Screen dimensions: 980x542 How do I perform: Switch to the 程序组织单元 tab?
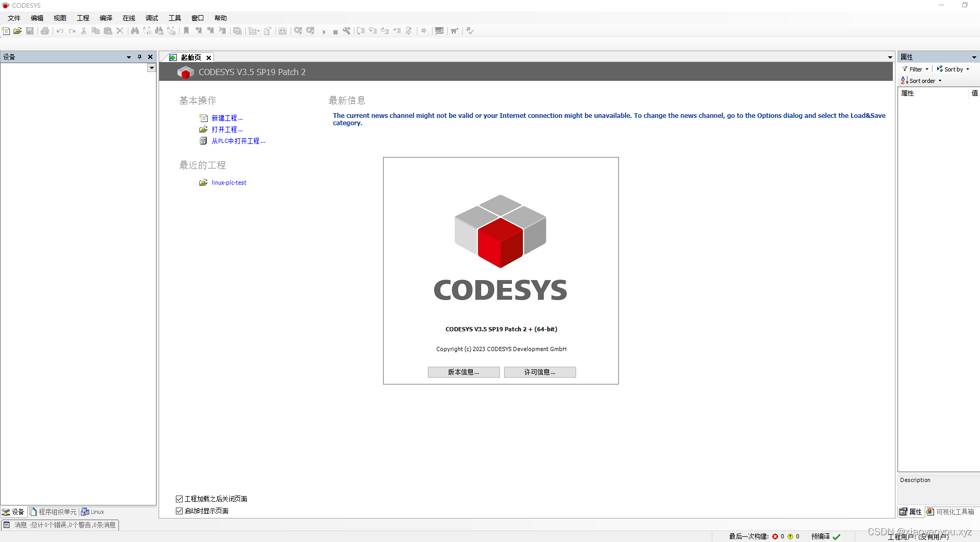pyautogui.click(x=53, y=512)
